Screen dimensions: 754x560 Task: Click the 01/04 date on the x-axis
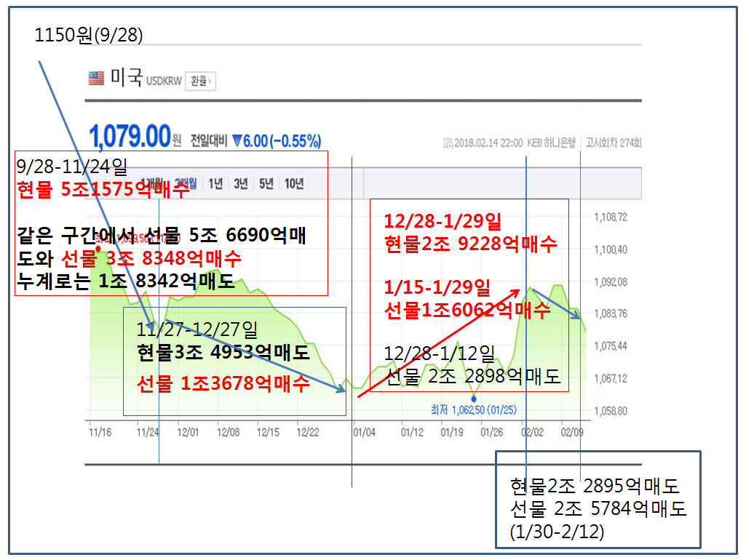pos(364,432)
